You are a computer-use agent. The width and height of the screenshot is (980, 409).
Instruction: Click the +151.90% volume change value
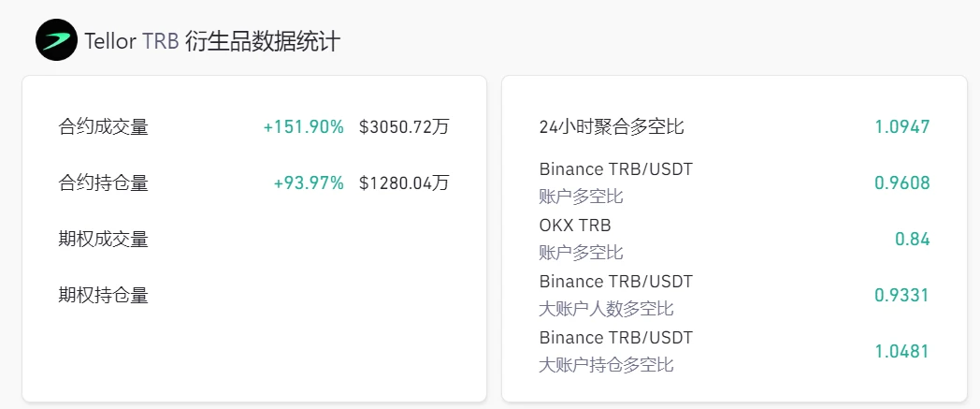click(x=303, y=126)
